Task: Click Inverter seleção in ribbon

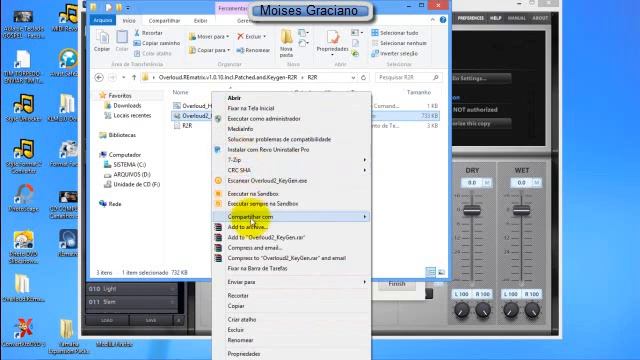Action: click(x=394, y=53)
